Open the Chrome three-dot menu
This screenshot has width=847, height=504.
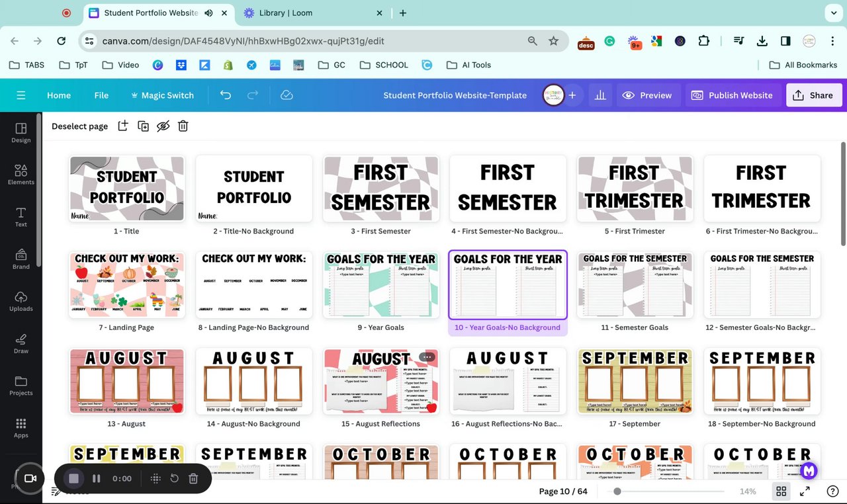click(832, 41)
